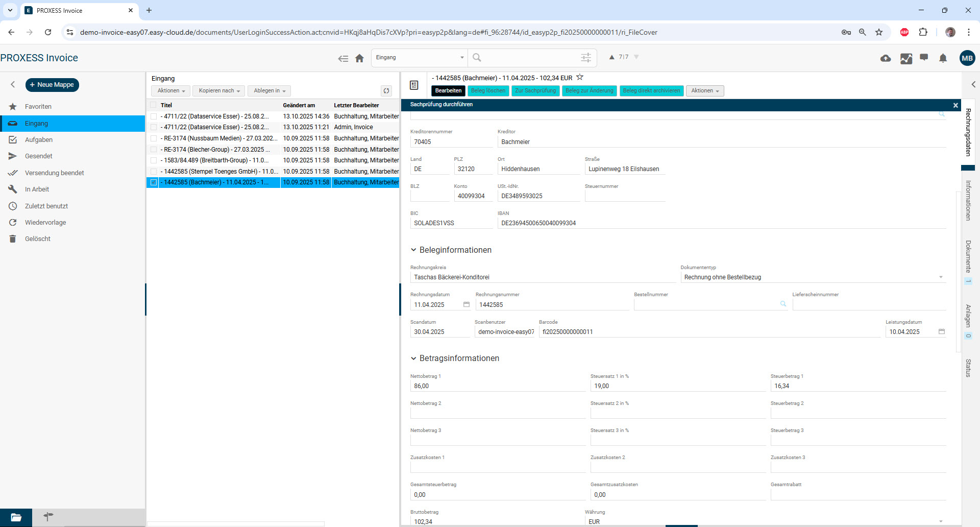Open search filter settings icon

586,58
